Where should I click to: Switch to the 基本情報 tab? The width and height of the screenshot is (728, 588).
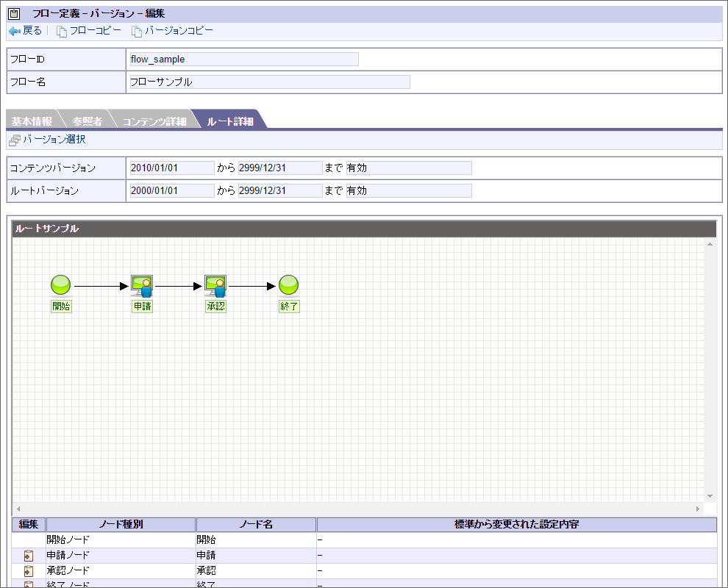click(32, 121)
